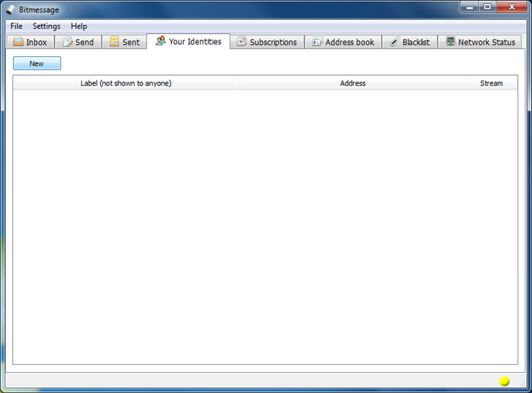The width and height of the screenshot is (532, 393).
Task: Click the Subscriptions tab icon
Action: [241, 42]
